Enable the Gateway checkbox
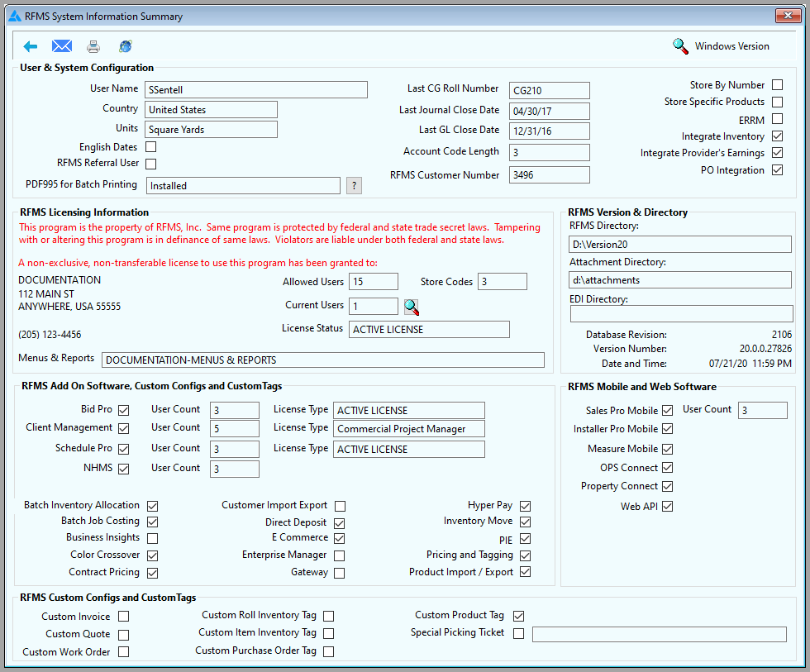Image resolution: width=810 pixels, height=672 pixels. [x=340, y=573]
